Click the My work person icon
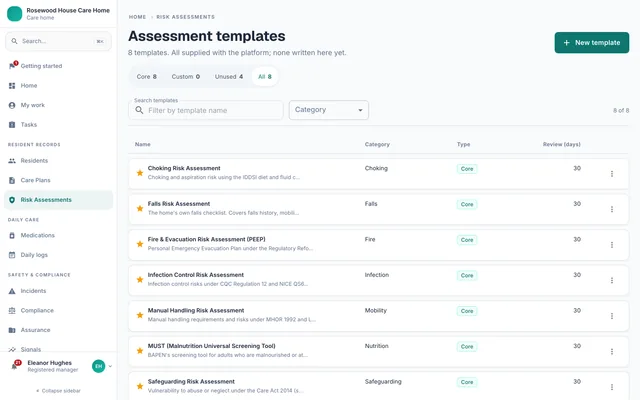 coord(12,105)
